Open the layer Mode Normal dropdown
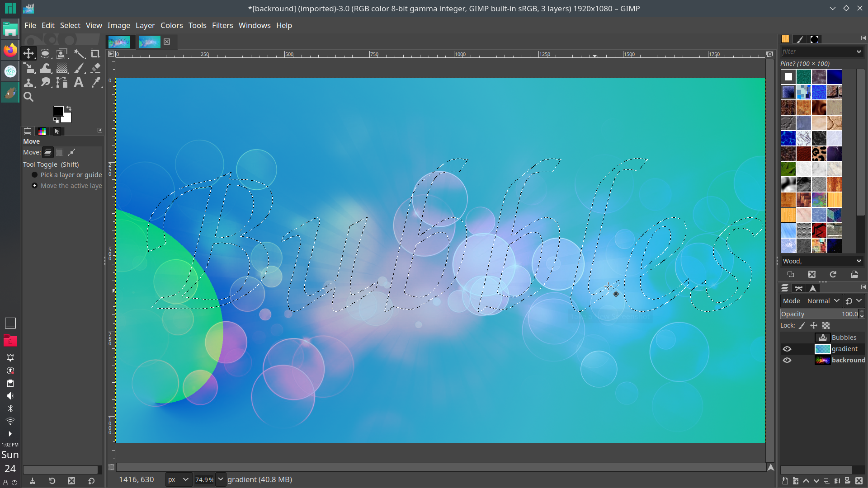 [823, 301]
